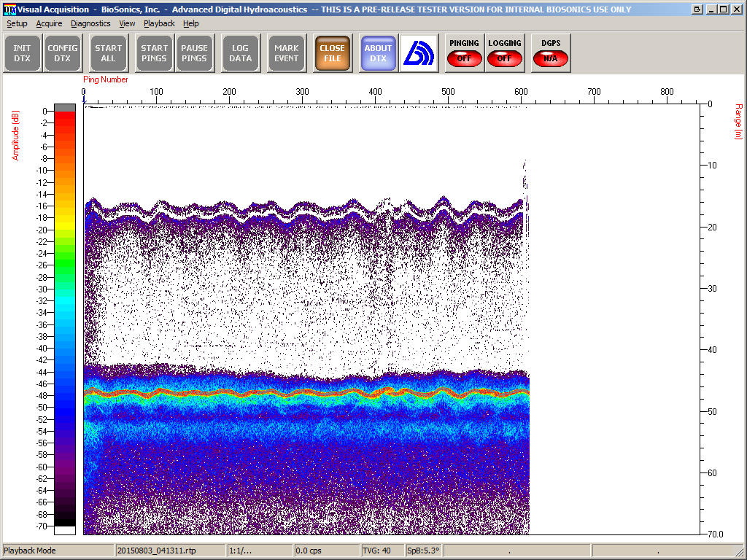This screenshot has width=747, height=560.
Task: Click the red bottom echo line in echogram
Action: (x=306, y=393)
